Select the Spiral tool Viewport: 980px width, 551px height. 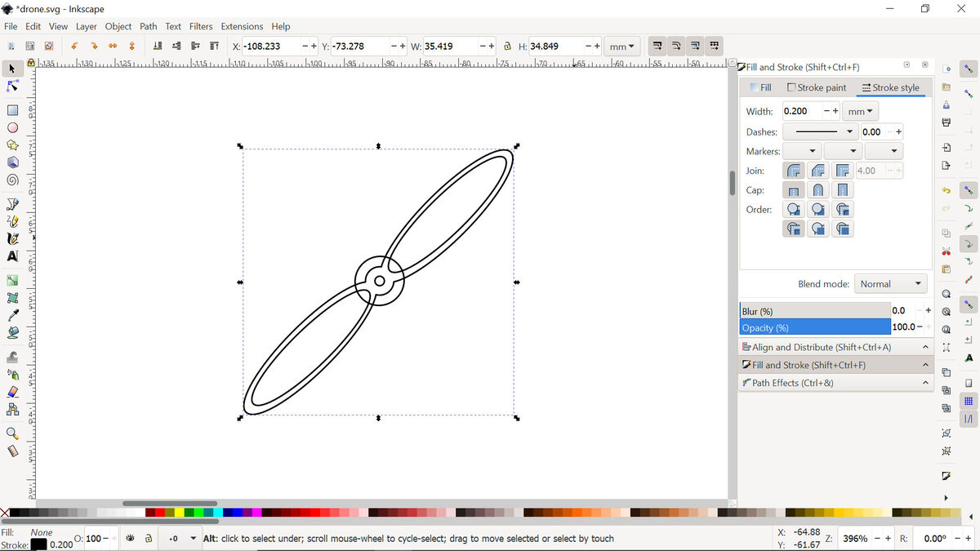tap(12, 180)
